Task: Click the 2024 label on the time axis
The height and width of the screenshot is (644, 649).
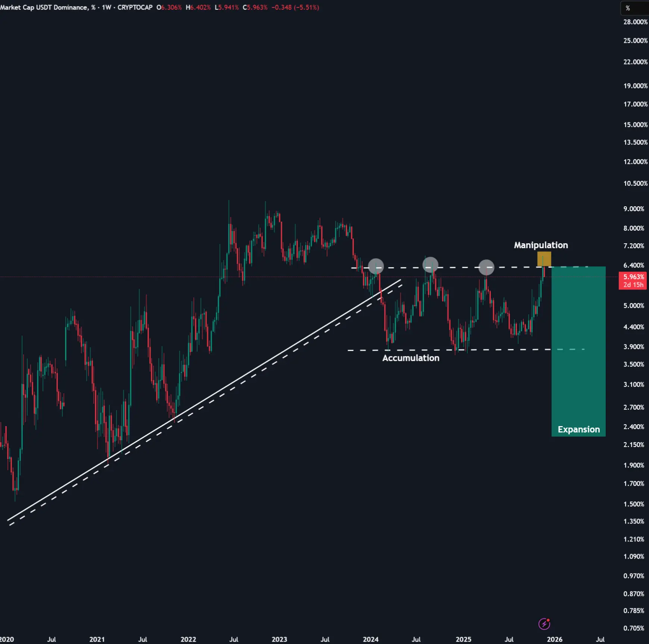Action: coord(371,639)
